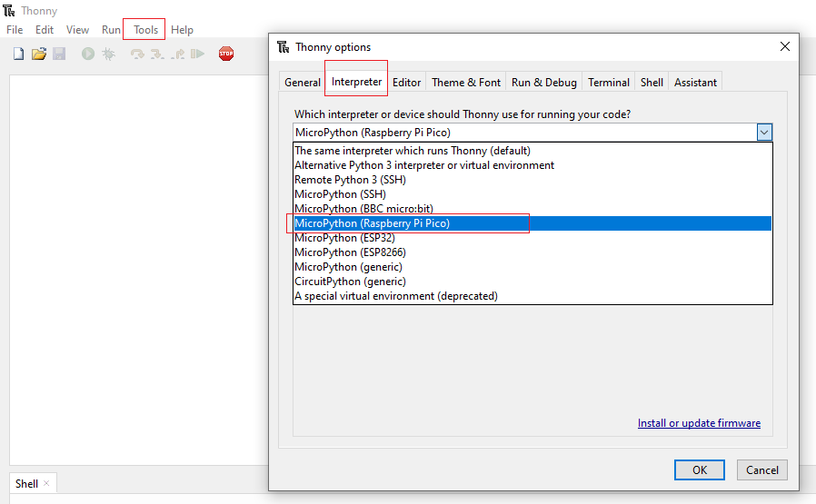Switch to the Run & Debug tab
The width and height of the screenshot is (816, 504).
[543, 82]
